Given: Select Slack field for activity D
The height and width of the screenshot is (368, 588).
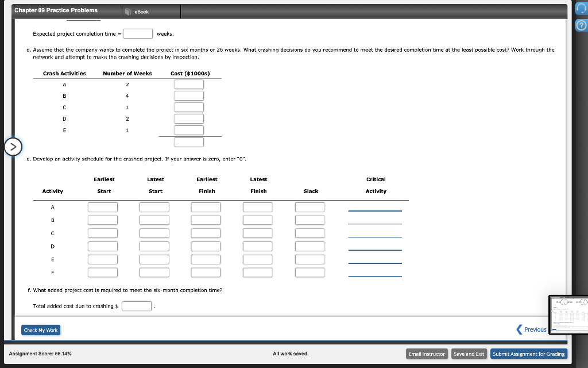Looking at the screenshot, I should [310, 246].
